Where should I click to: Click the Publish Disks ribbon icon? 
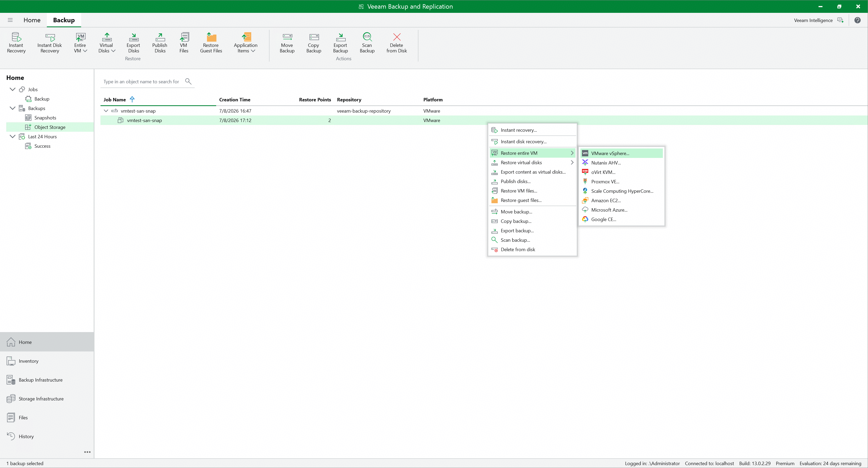coord(160,37)
